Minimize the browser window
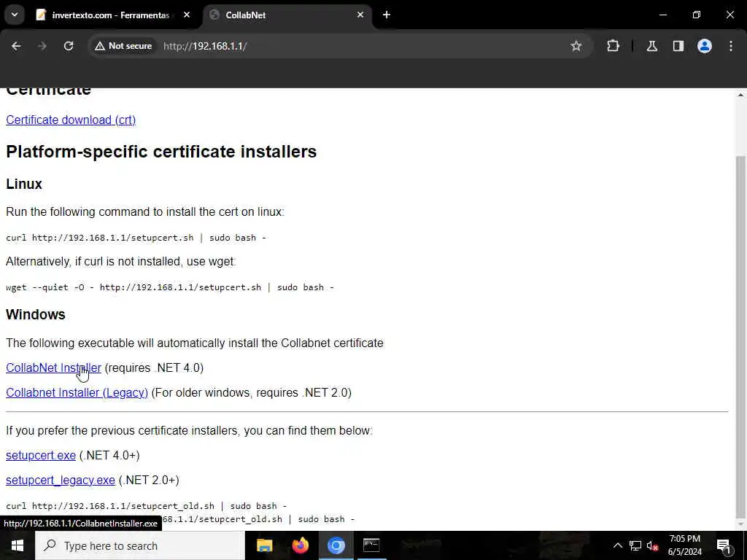Viewport: 747px width, 560px height. point(662,15)
